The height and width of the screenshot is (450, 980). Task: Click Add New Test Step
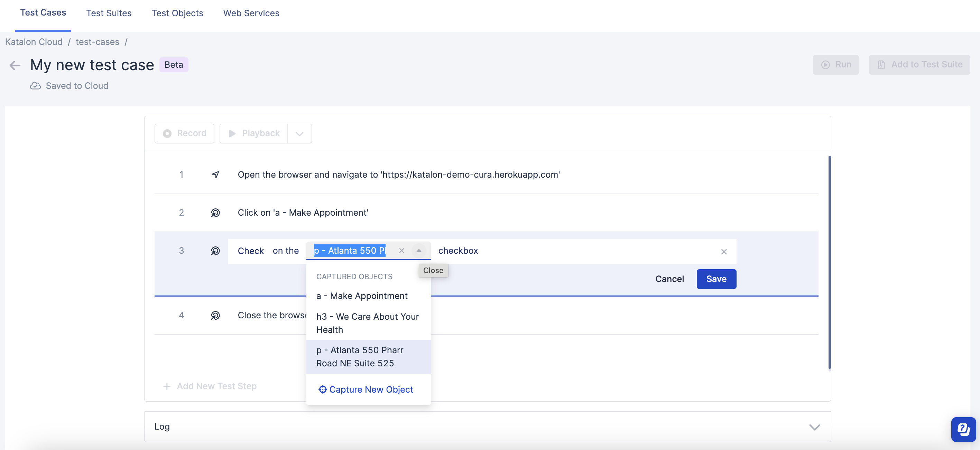(210, 386)
